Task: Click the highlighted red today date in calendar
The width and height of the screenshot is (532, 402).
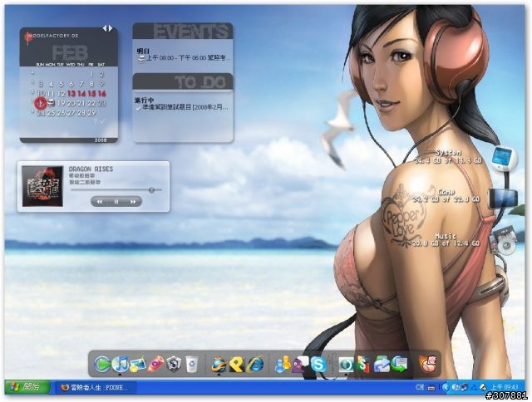Action: tap(41, 103)
